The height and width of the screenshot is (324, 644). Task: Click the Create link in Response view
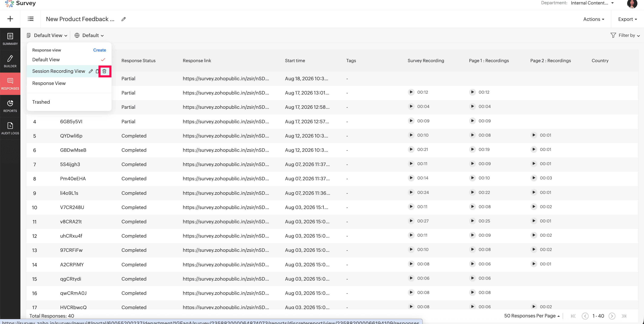(x=99, y=50)
